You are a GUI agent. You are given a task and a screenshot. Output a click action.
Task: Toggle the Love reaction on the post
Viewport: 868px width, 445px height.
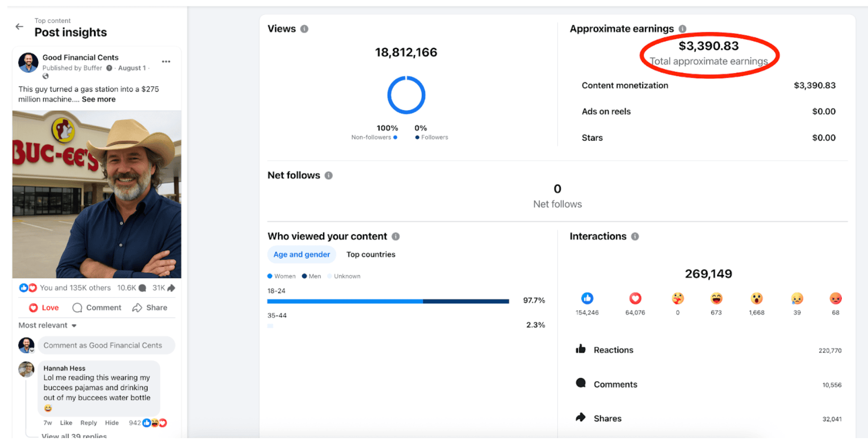click(x=44, y=308)
